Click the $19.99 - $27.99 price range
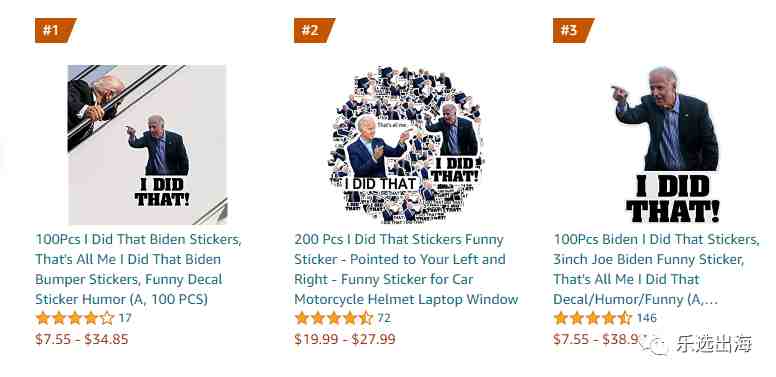 tap(345, 339)
